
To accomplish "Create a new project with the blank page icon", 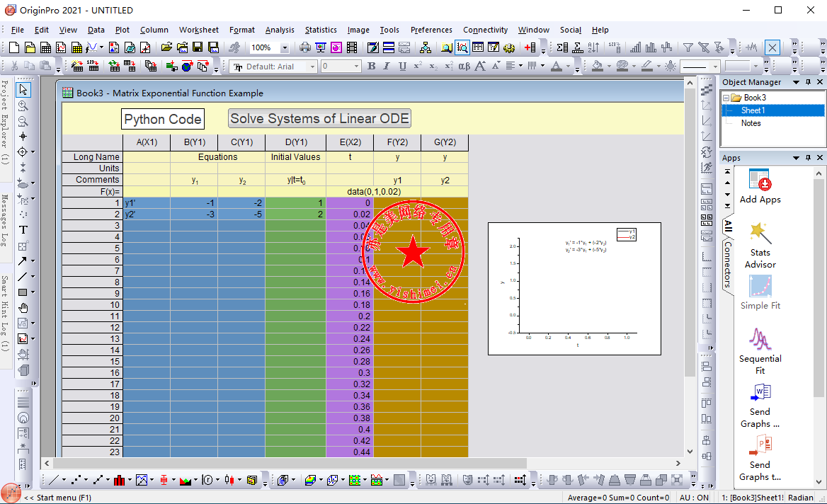I will 14,48.
